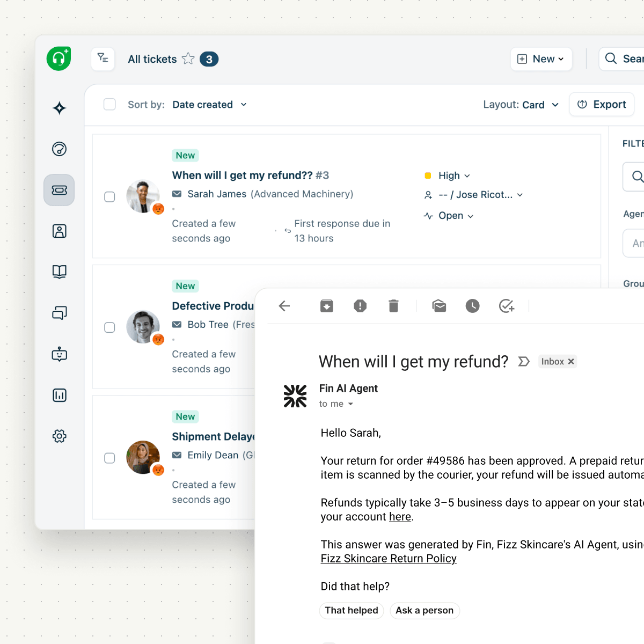Image resolution: width=644 pixels, height=644 pixels.
Task: Open the Sort by Date created dropdown
Action: tap(210, 105)
